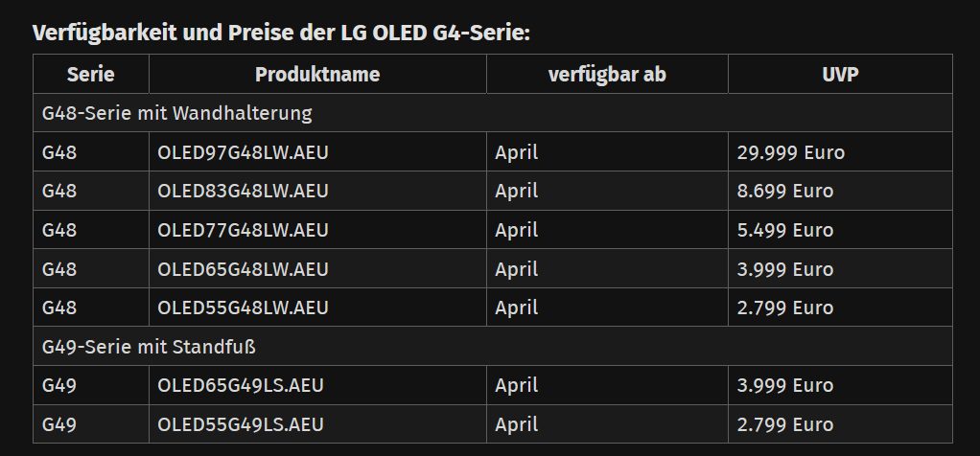Screen dimensions: 980x456
Task: Select the G48 cell beside OLED83G48LW.AEU
Action: coord(91,191)
